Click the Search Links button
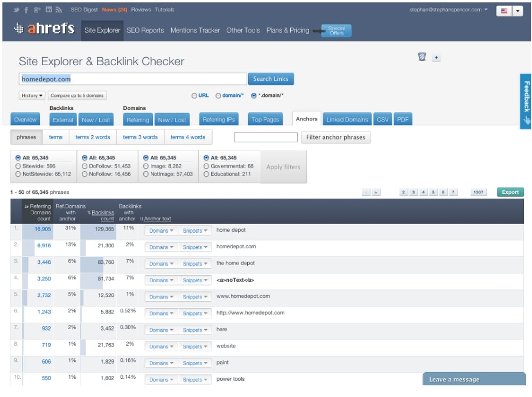This screenshot has height=397, width=532. coord(271,79)
